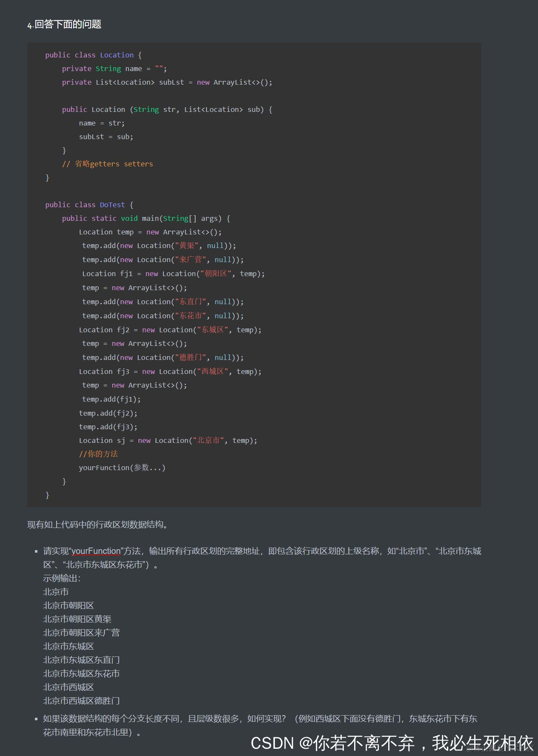Click the line "yourFunction(参数...)"
538x756 pixels.
click(x=122, y=468)
